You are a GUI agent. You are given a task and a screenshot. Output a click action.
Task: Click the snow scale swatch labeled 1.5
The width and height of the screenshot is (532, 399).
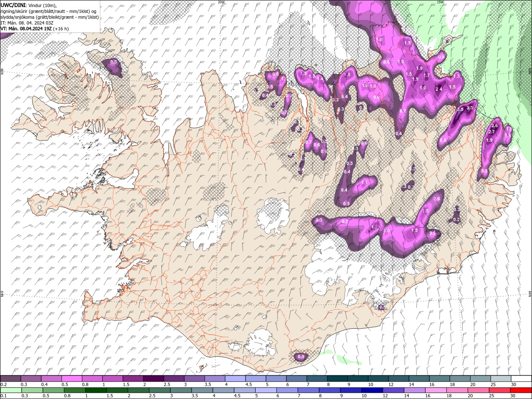(x=133, y=379)
